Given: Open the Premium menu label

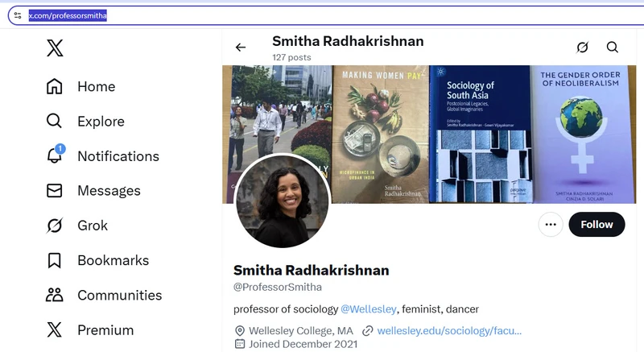Looking at the screenshot, I should [105, 330].
